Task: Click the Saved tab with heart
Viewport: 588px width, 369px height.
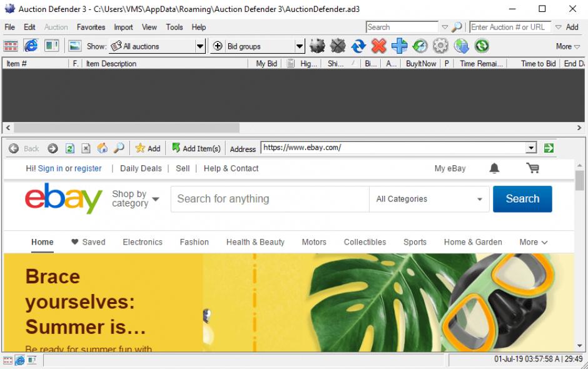Action: [88, 242]
